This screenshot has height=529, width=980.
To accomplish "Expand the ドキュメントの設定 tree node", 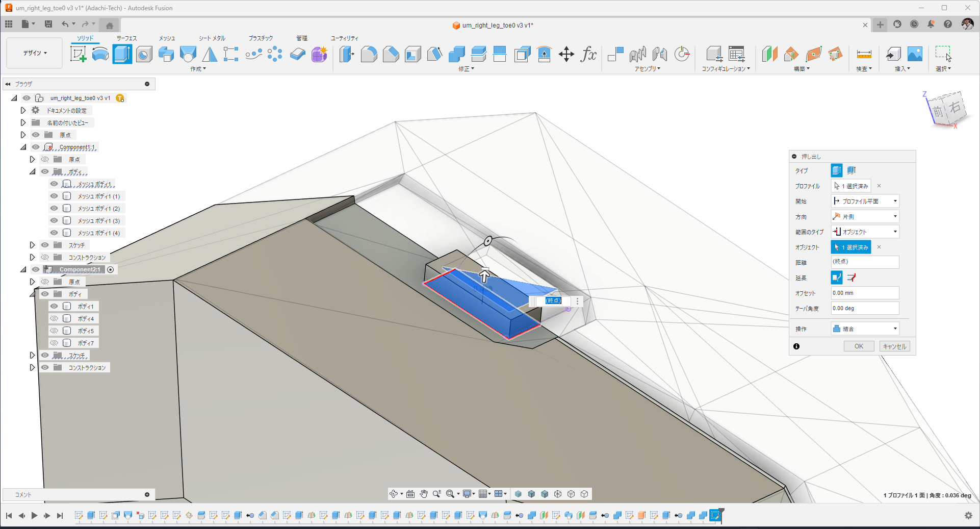I will pos(23,110).
